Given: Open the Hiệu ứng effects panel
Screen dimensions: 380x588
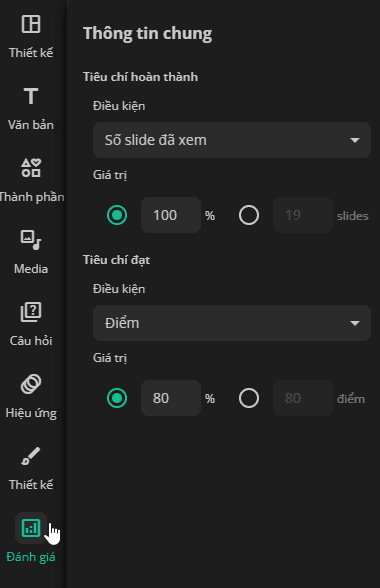Looking at the screenshot, I should click(31, 384).
